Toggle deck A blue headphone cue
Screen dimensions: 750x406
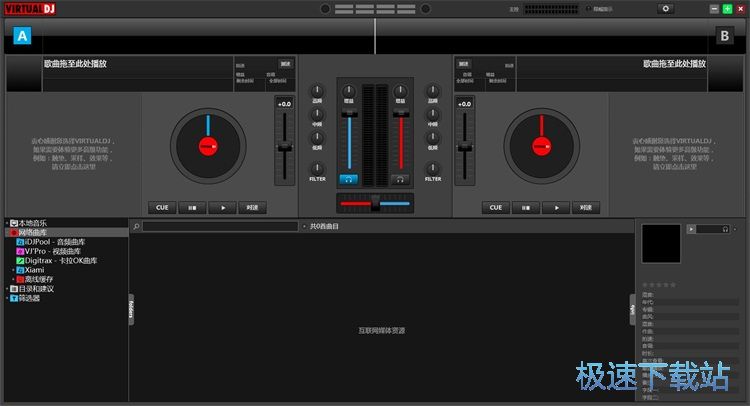coord(349,179)
